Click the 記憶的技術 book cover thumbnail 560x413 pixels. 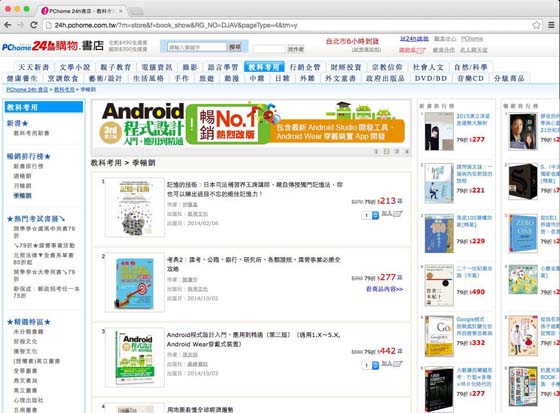135,208
